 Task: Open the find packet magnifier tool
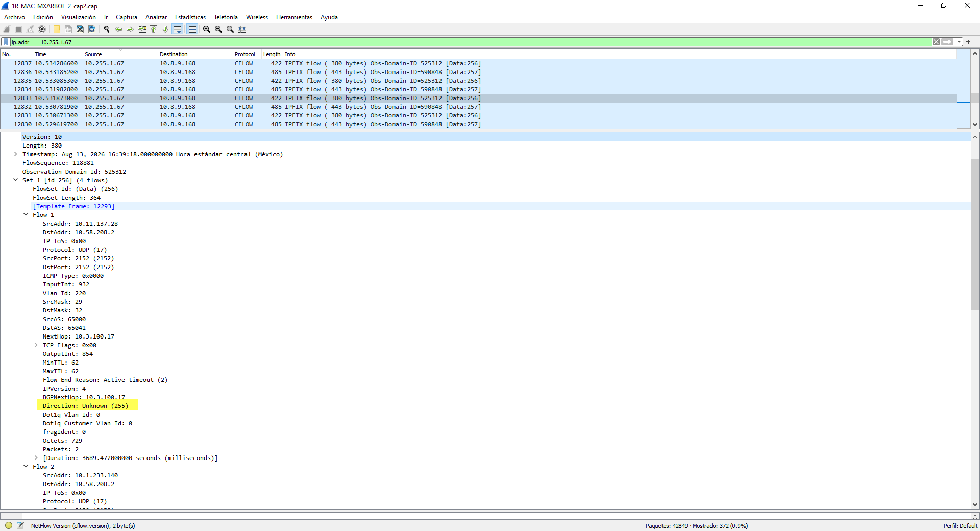coord(107,29)
